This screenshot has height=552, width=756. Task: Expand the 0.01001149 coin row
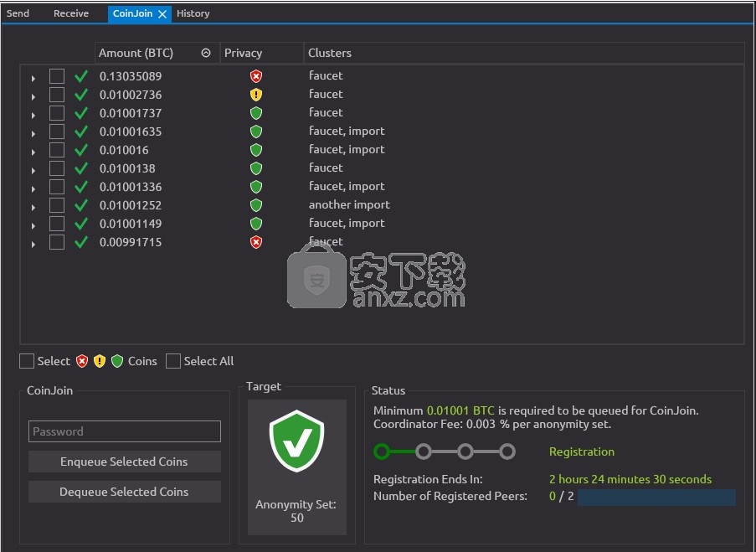click(33, 225)
